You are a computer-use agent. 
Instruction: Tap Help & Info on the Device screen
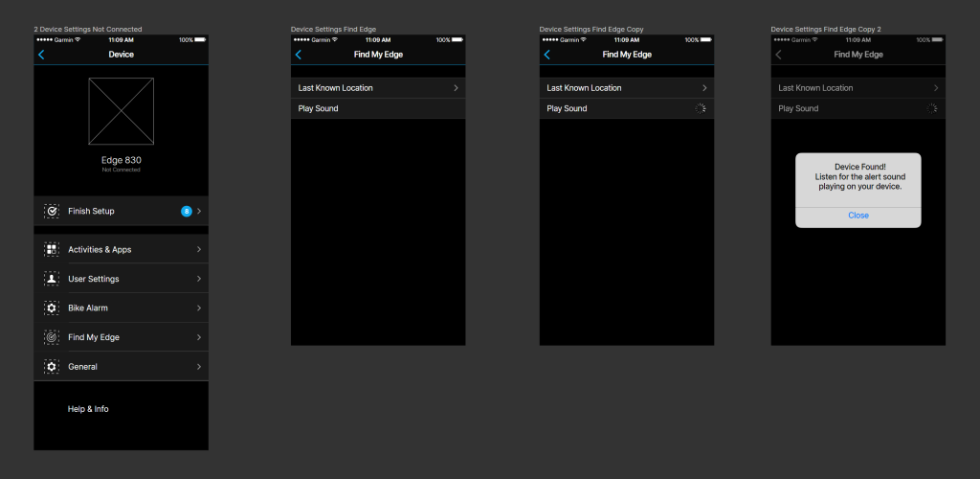[x=88, y=409]
